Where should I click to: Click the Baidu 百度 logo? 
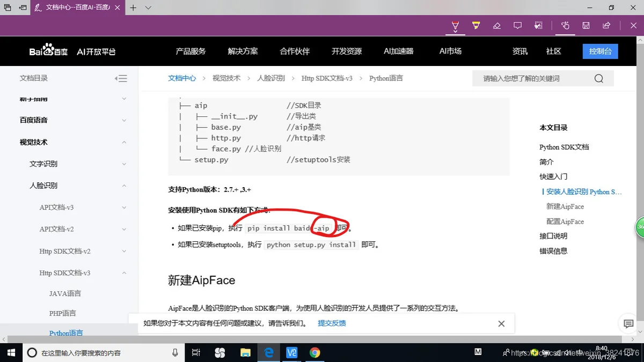pyautogui.click(x=49, y=51)
